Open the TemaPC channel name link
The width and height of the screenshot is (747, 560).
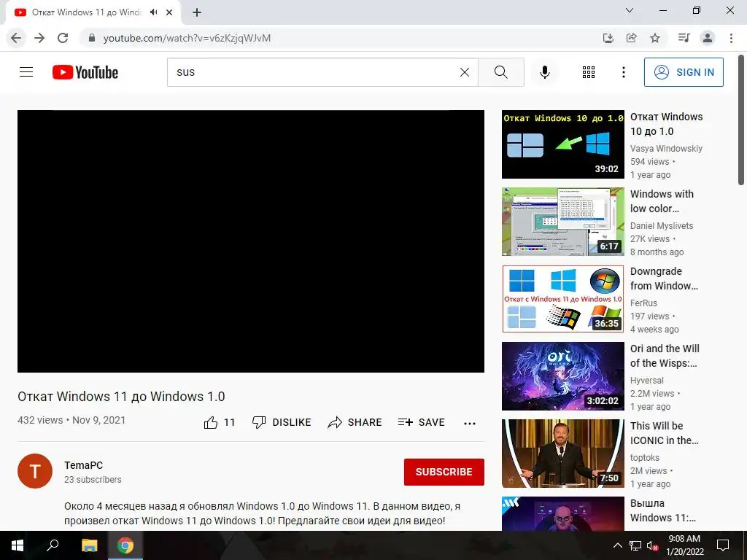83,465
